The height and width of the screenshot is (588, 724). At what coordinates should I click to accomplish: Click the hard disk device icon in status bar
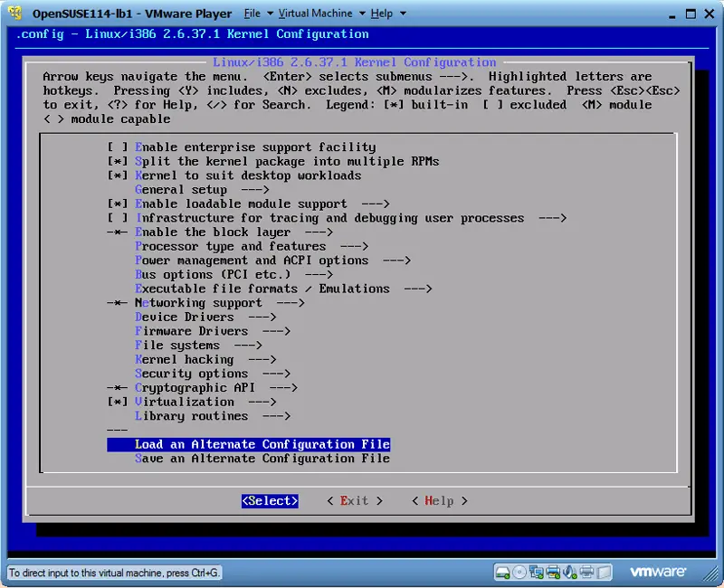click(502, 573)
